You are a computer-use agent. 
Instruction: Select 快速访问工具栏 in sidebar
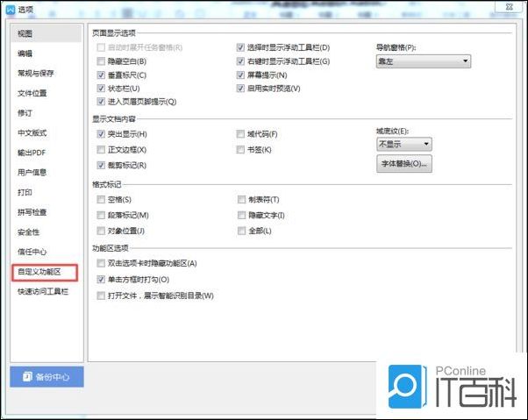[46, 291]
